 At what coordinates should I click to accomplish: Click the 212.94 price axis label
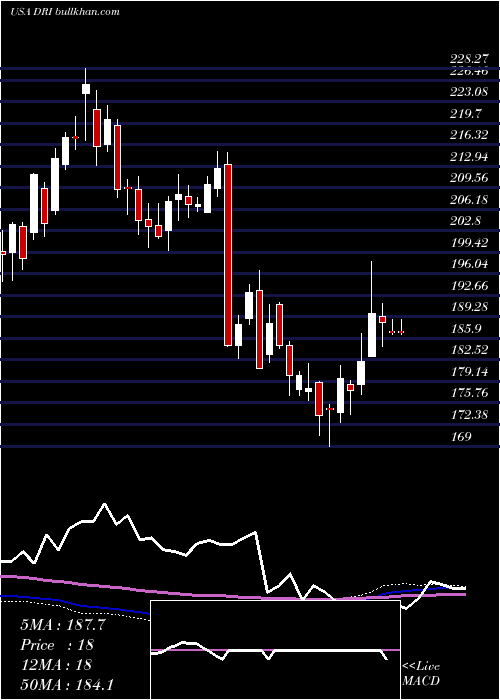click(469, 157)
